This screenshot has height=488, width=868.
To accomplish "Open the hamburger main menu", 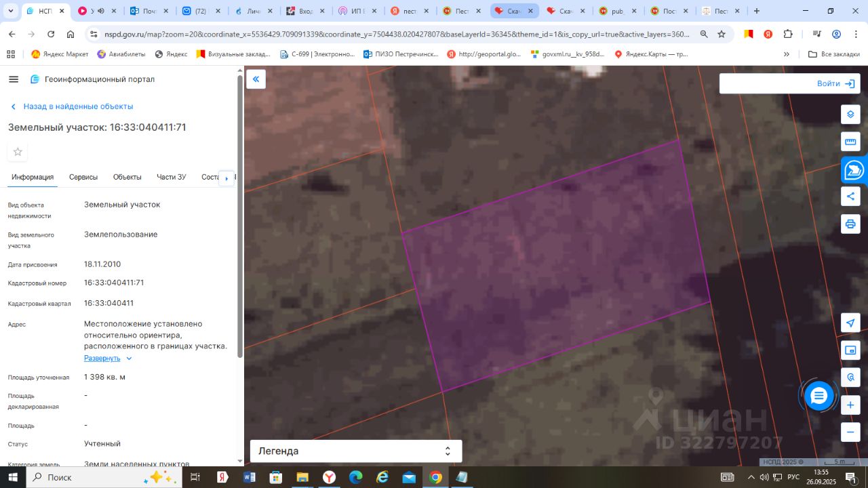I will click(14, 79).
